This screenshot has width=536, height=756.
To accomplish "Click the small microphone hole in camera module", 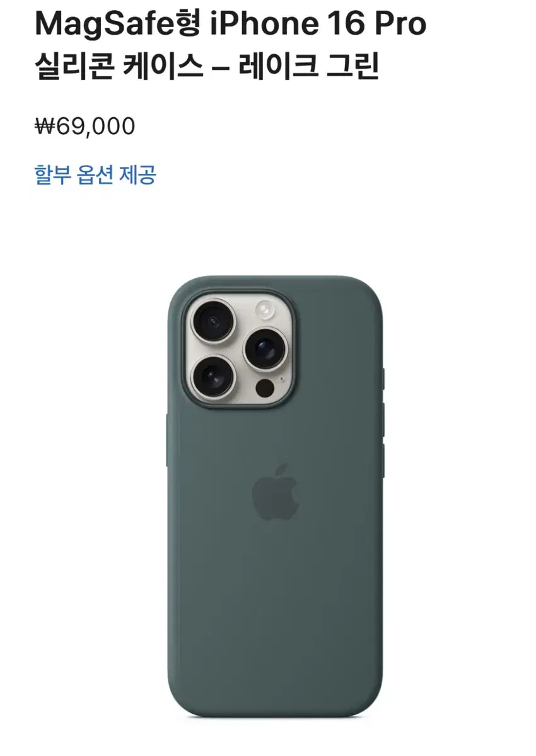I will [281, 380].
